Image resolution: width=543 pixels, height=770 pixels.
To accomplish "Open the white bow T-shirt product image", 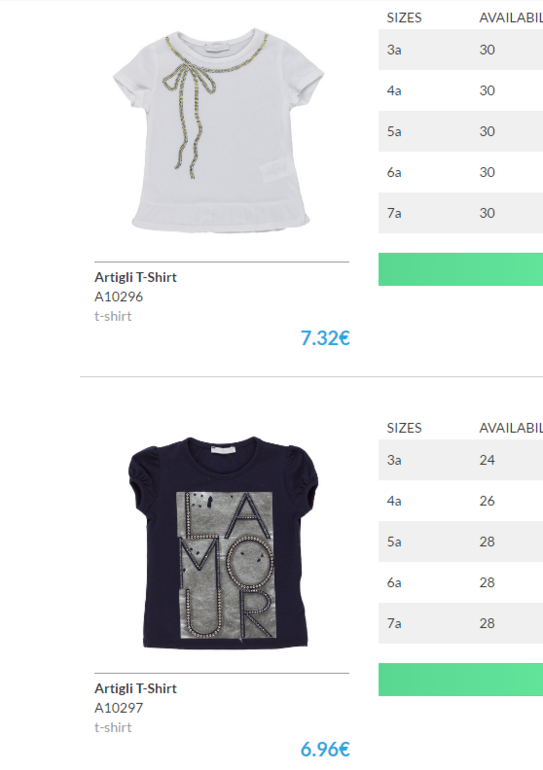I will [x=218, y=130].
